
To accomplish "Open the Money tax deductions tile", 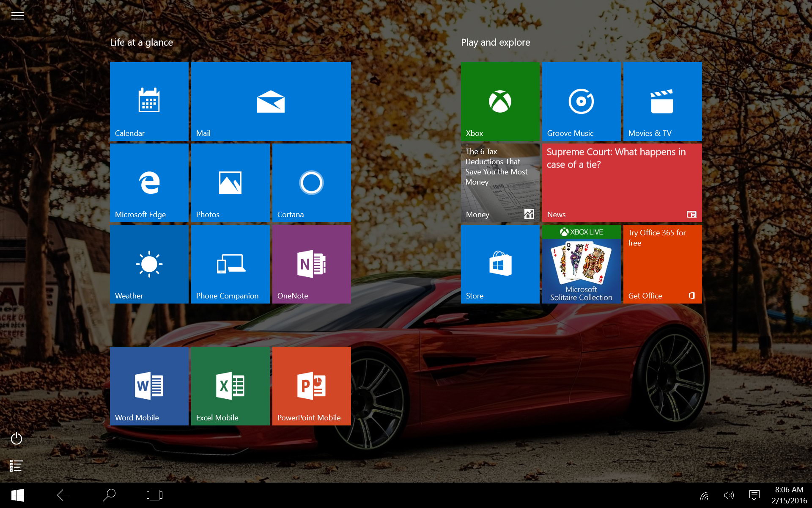I will tap(500, 183).
